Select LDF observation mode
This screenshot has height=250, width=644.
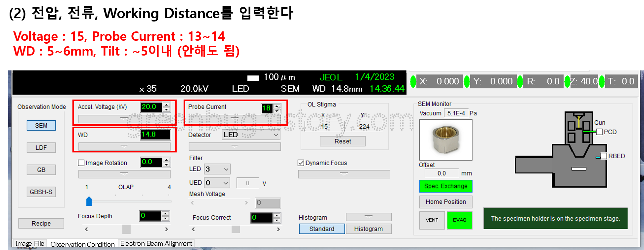pyautogui.click(x=41, y=147)
